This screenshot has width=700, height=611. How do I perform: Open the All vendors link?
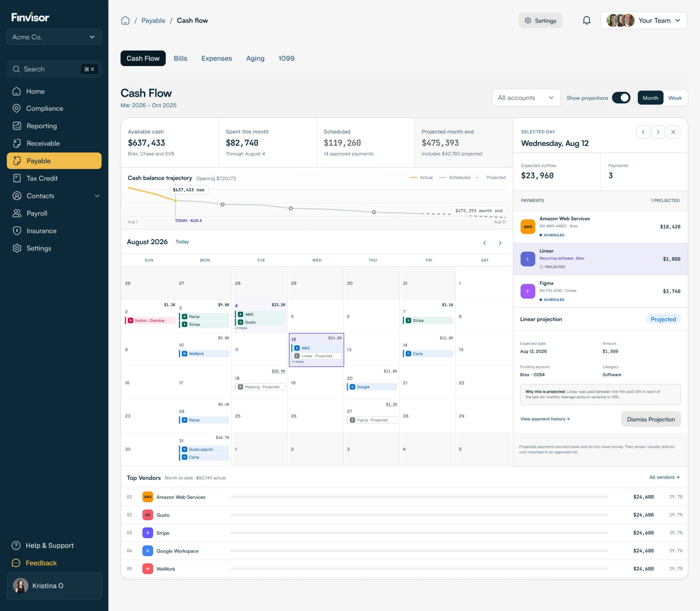[664, 477]
